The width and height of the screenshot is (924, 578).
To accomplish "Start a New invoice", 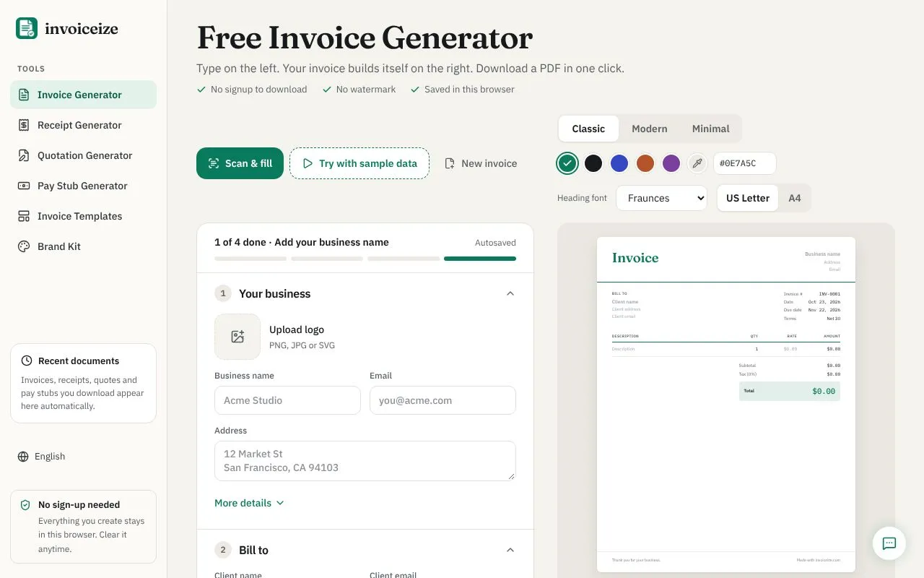I will click(481, 163).
